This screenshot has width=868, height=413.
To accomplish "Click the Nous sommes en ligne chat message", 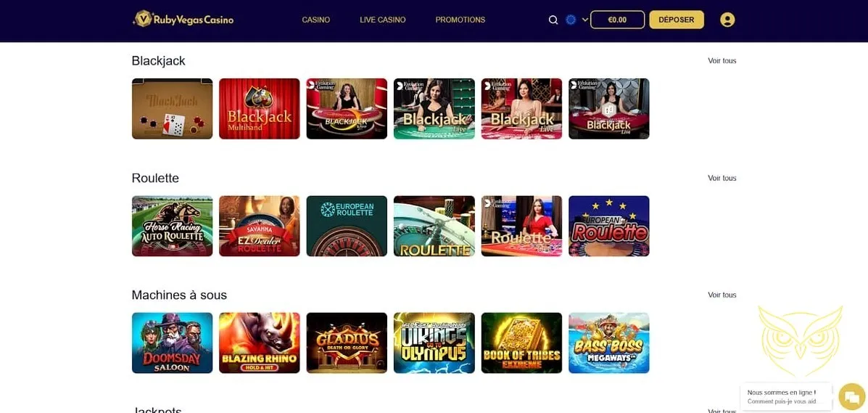I will pyautogui.click(x=786, y=396).
